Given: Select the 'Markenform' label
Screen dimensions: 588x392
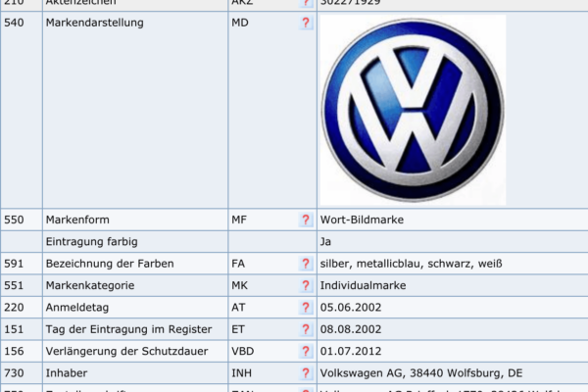Looking at the screenshot, I should tap(77, 220).
